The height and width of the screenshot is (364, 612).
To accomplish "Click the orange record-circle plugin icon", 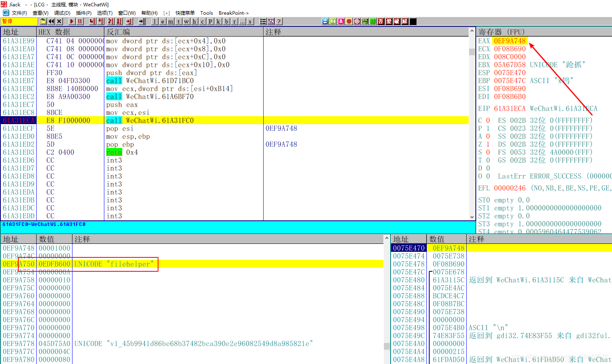I will [x=349, y=21].
